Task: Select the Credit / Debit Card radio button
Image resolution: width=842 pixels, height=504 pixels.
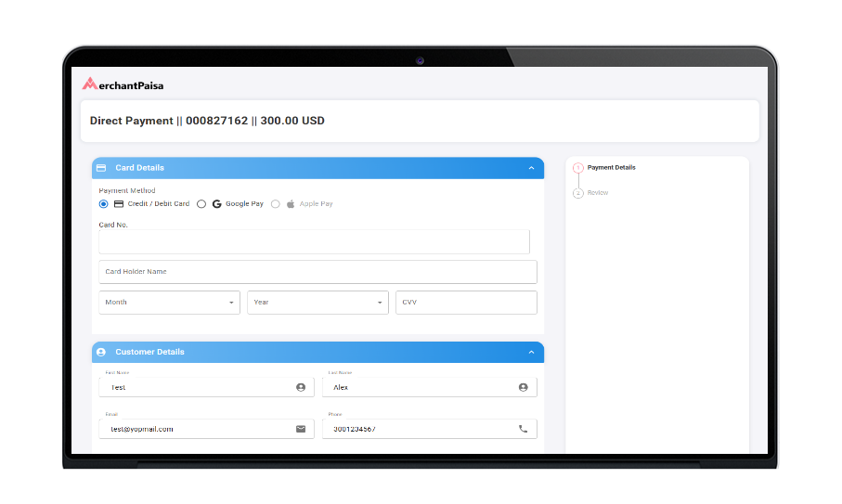Action: tap(104, 204)
